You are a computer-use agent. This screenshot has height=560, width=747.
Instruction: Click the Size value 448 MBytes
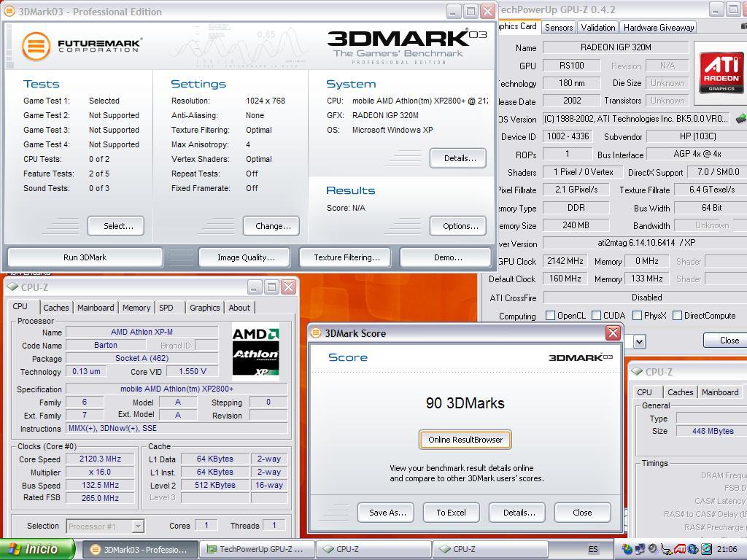pos(713,431)
